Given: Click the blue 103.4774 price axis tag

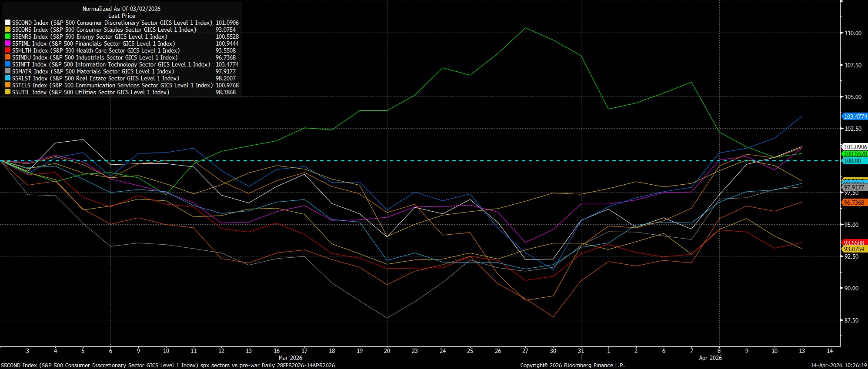Looking at the screenshot, I should click(855, 116).
